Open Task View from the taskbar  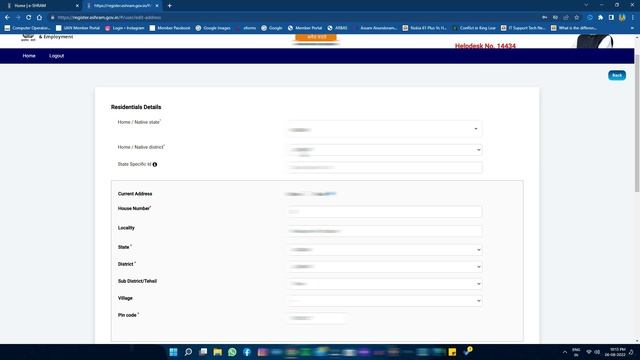(x=203, y=352)
